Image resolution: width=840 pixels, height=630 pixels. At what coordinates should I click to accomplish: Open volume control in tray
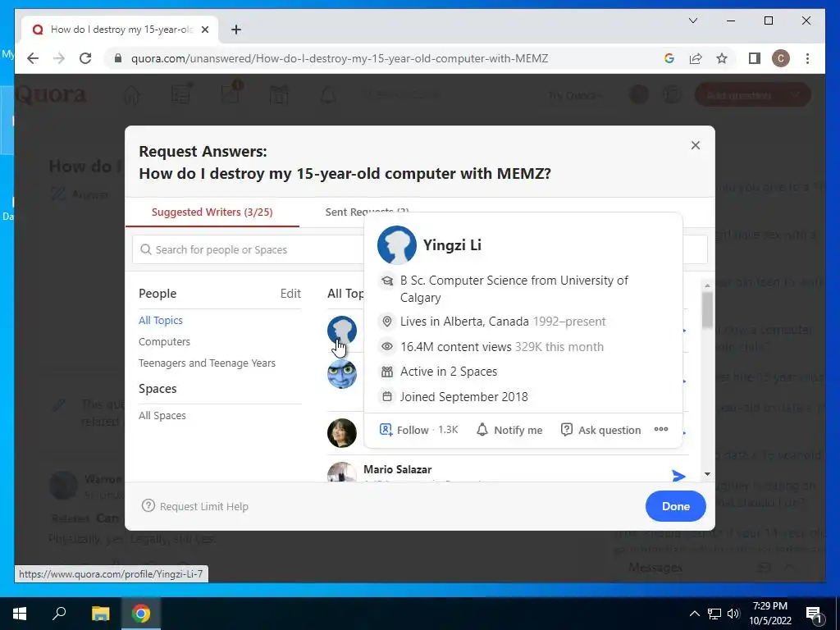(734, 614)
